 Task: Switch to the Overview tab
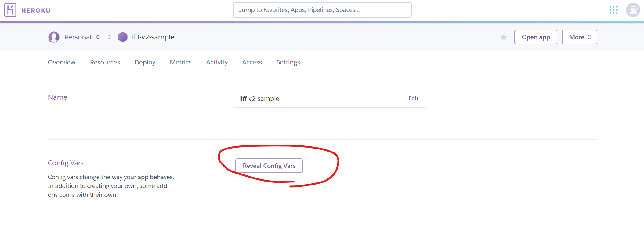62,62
